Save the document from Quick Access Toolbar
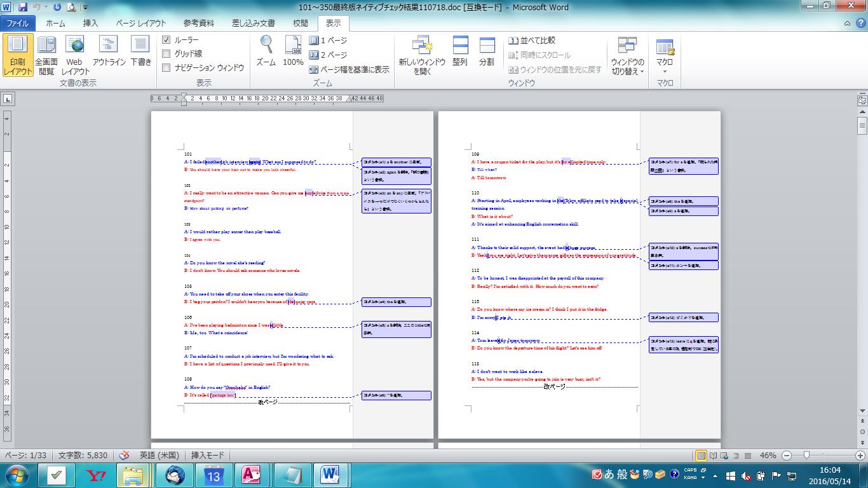868x488 pixels. [23, 8]
